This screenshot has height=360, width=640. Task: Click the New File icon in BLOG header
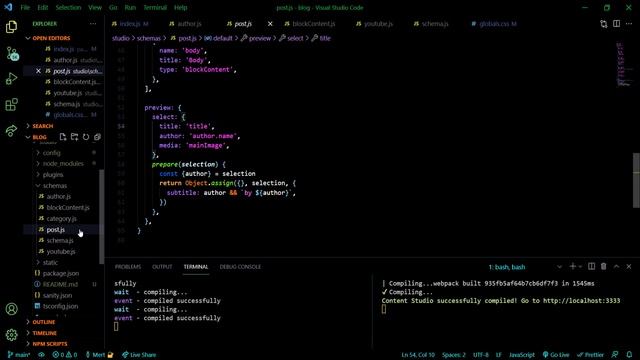(63, 137)
